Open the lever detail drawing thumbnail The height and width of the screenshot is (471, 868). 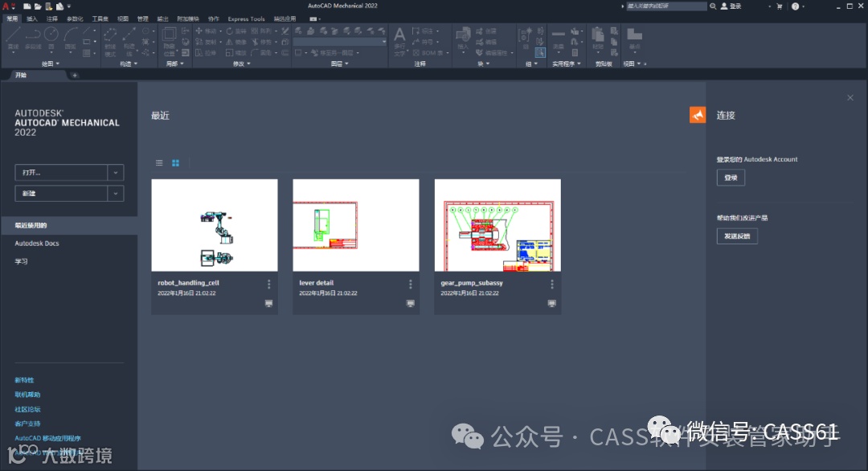[356, 225]
